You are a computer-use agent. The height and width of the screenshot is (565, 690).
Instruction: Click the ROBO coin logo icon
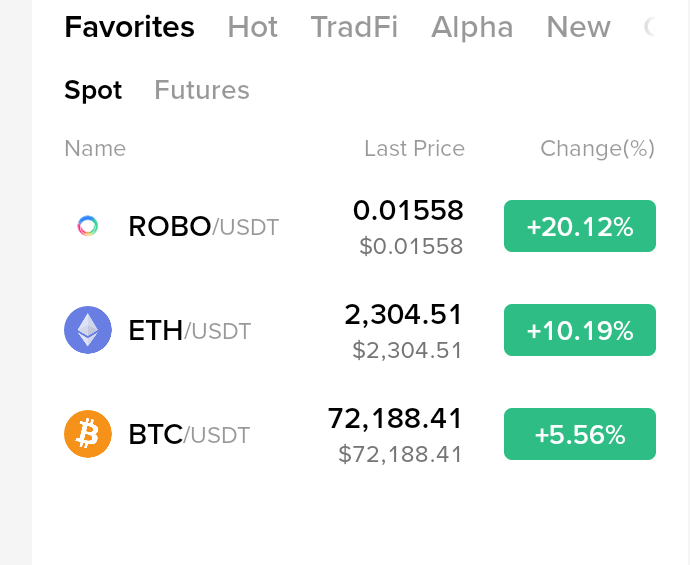click(88, 226)
